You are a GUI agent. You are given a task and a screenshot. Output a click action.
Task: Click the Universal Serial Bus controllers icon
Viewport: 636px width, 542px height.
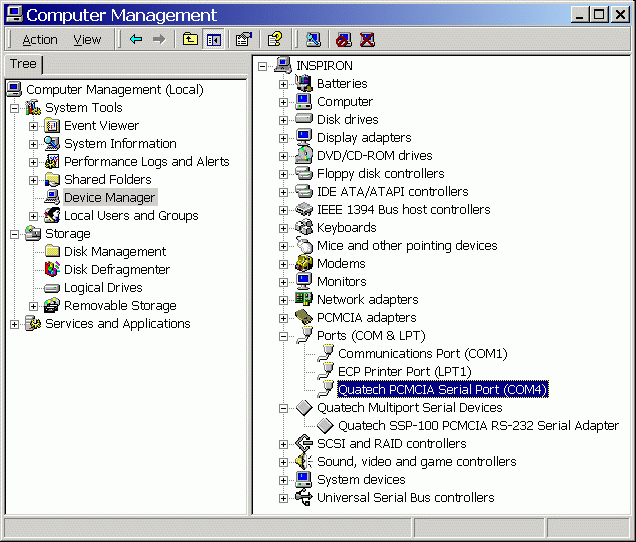(x=304, y=497)
